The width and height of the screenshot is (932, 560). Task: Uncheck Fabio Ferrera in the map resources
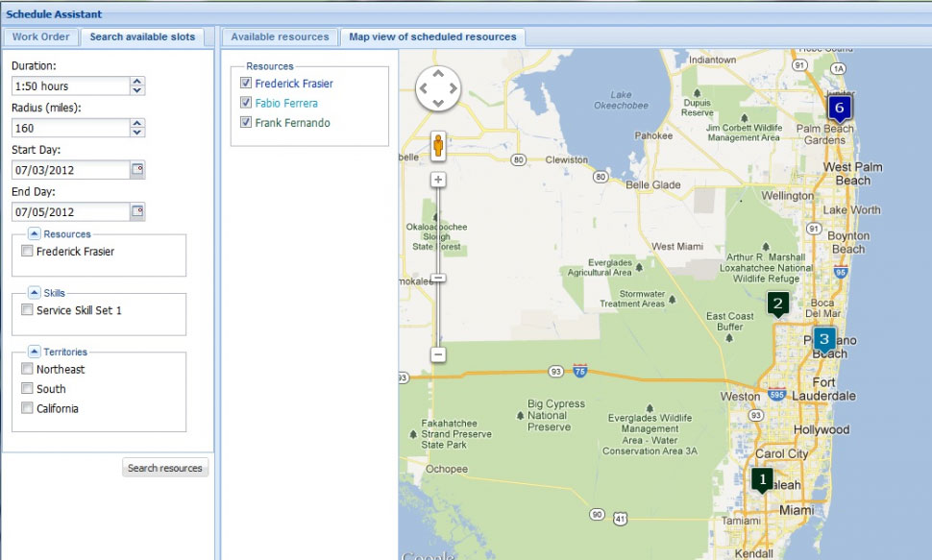[245, 102]
